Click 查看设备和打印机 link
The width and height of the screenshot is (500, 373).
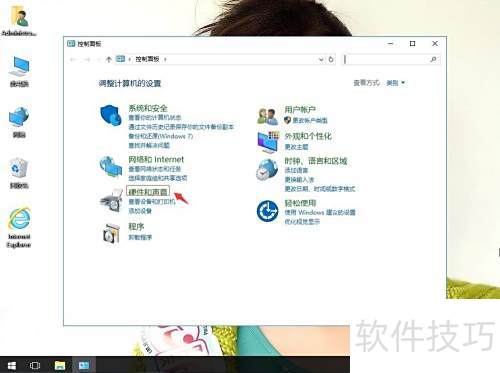[152, 202]
